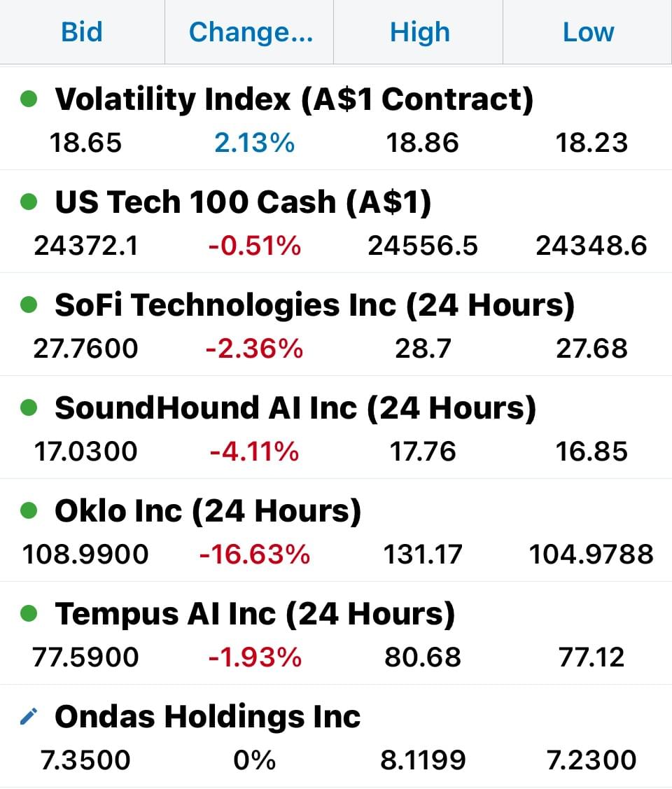672x789 pixels.
Task: Open Ondas Holdings Inc market
Action: pyautogui.click(x=336, y=736)
